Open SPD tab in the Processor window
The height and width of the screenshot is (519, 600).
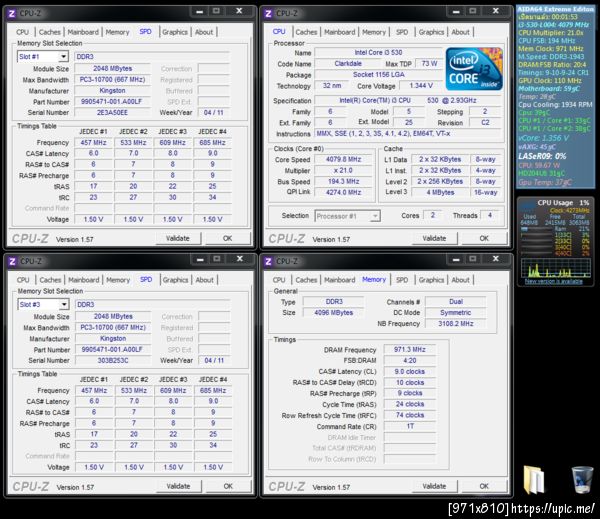click(402, 32)
